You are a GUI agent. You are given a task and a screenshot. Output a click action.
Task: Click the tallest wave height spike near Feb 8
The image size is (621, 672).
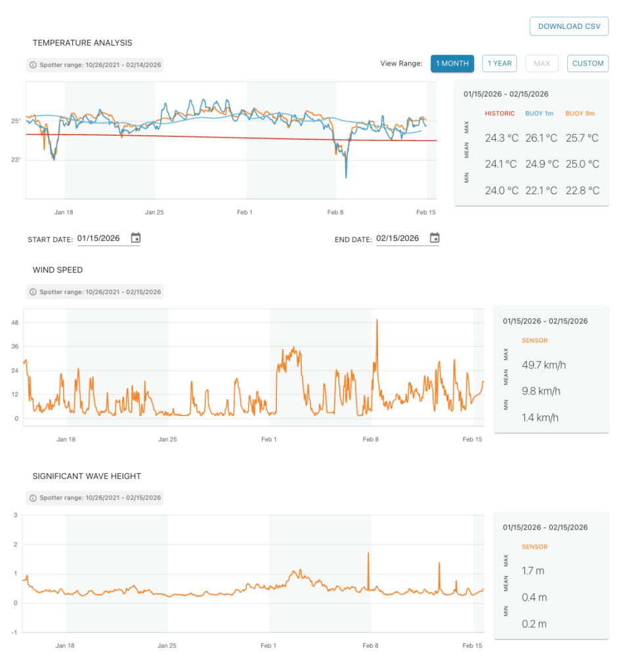pos(368,553)
